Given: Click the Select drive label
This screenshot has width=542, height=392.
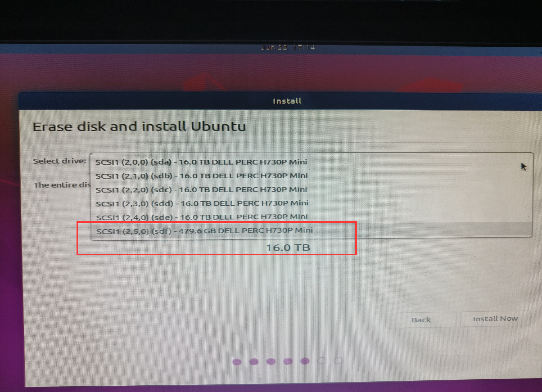Looking at the screenshot, I should click(59, 161).
